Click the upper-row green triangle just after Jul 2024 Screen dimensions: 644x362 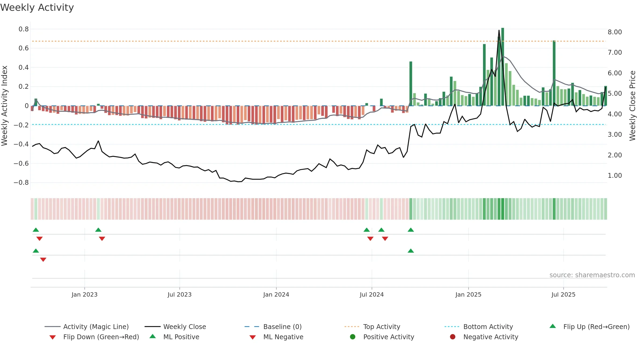click(x=381, y=230)
